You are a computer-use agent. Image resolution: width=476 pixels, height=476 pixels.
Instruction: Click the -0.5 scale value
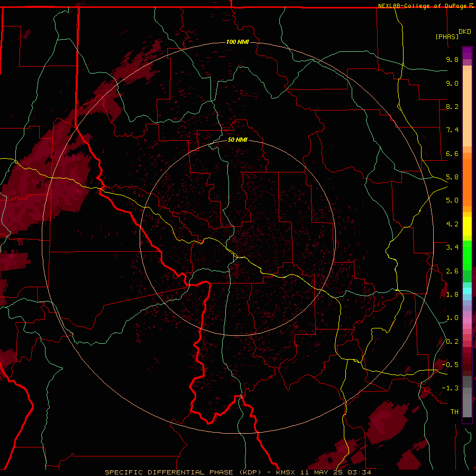click(x=450, y=365)
